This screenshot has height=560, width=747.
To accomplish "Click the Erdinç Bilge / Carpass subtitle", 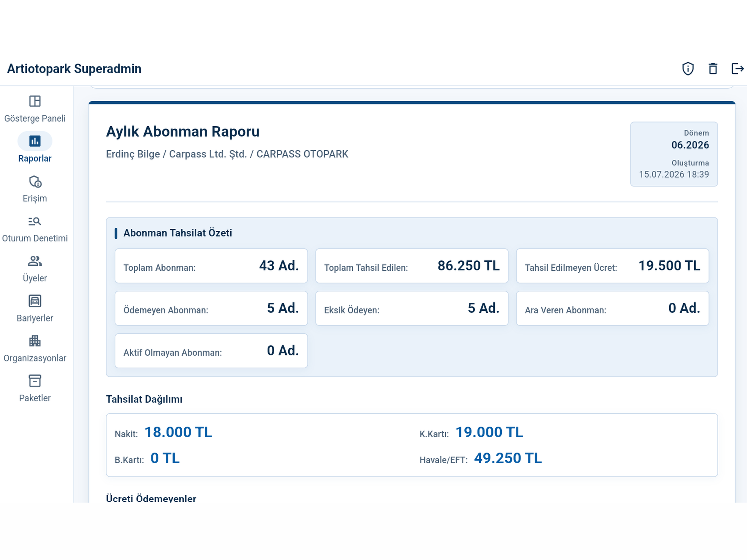I will click(x=227, y=154).
